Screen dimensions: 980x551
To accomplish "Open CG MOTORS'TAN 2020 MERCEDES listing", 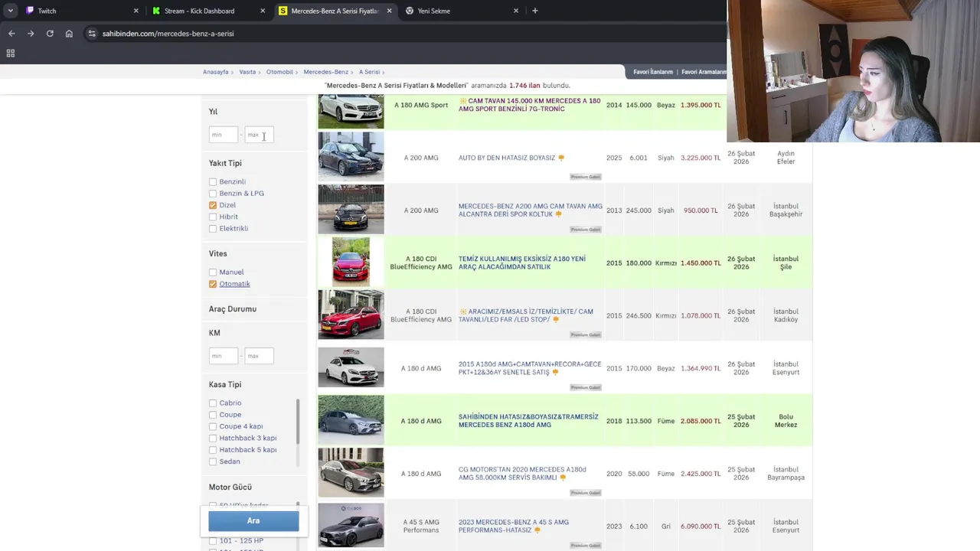I will coord(522,474).
